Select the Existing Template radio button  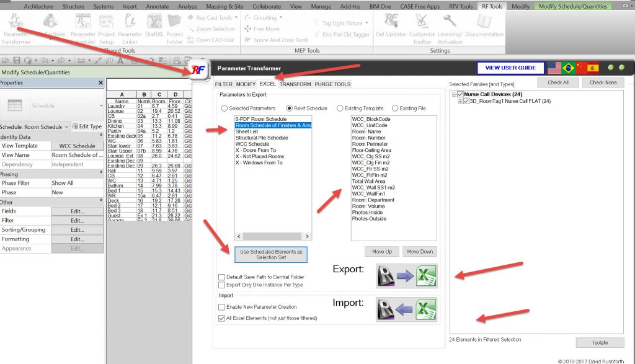340,109
